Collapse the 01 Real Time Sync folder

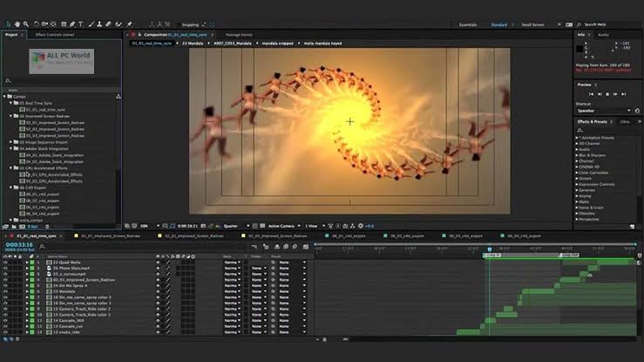(x=11, y=103)
